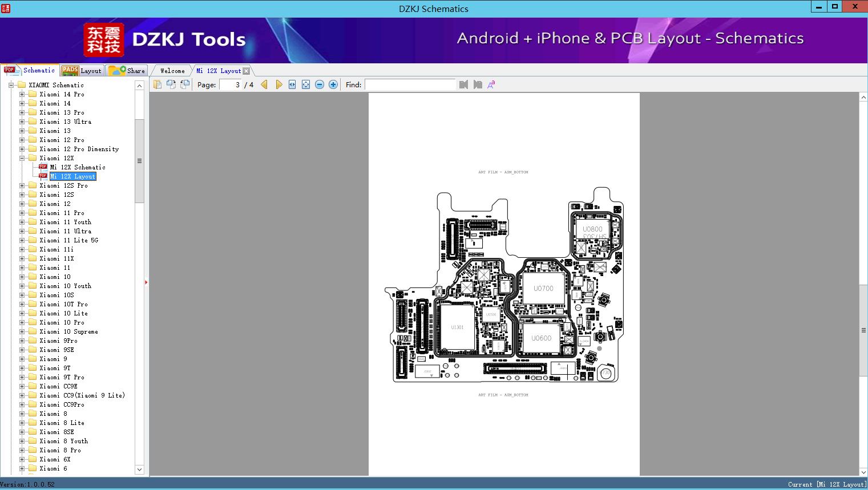
Task: Zoom in with the plus icon
Action: 333,84
